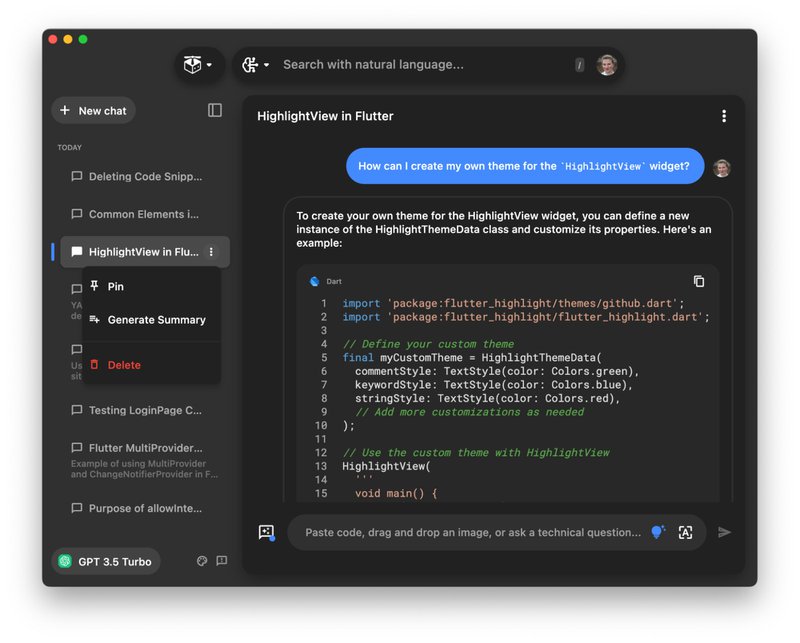Click the blue lightbulb suggestions icon
The height and width of the screenshot is (643, 800).
click(x=658, y=532)
